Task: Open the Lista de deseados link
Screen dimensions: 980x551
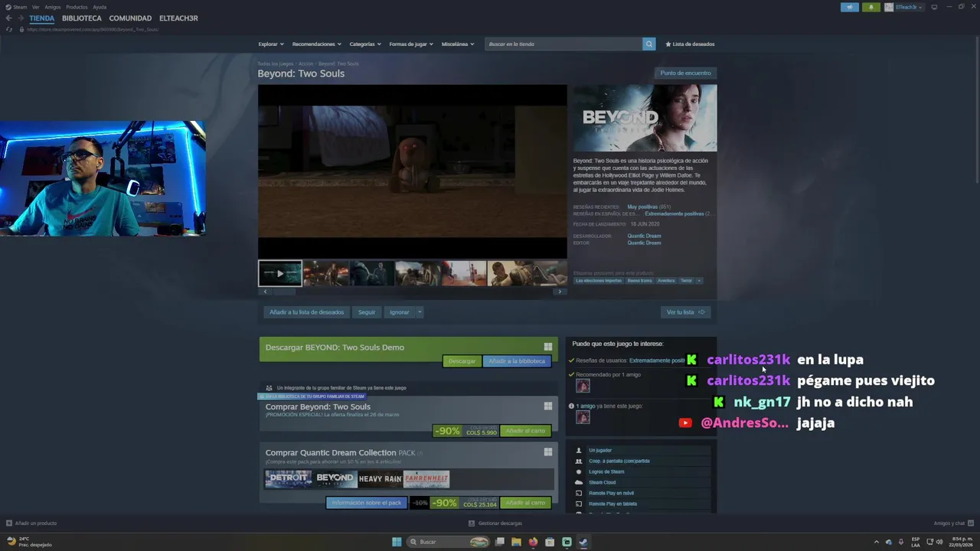Action: pyautogui.click(x=690, y=44)
